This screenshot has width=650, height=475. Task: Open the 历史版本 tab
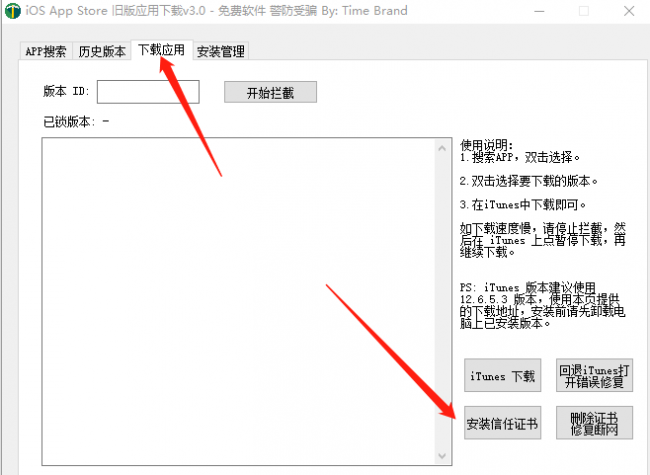pos(102,51)
